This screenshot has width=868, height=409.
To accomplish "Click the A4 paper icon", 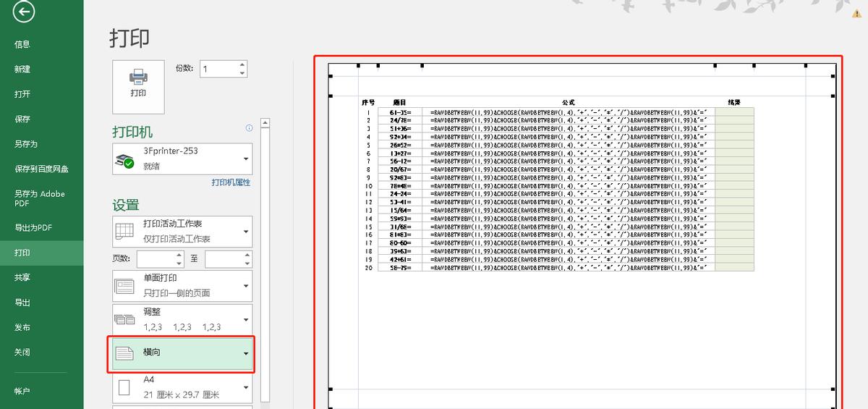I will (x=124, y=388).
